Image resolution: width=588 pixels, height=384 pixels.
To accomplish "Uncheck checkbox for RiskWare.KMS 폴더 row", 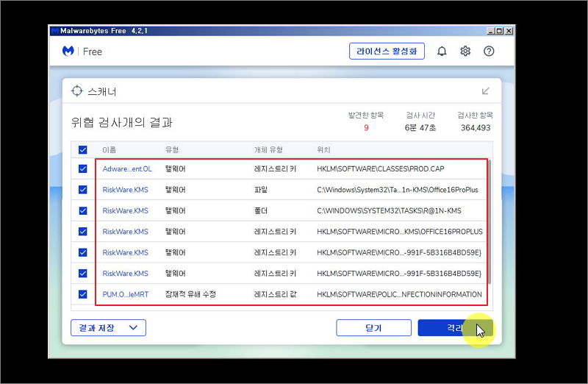I will point(83,210).
